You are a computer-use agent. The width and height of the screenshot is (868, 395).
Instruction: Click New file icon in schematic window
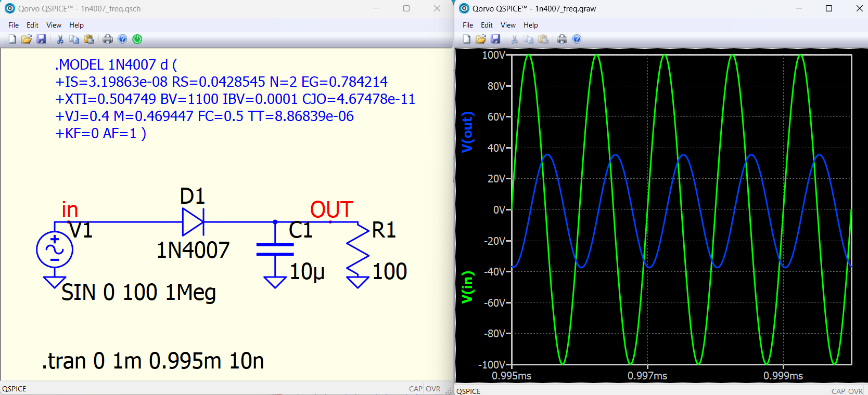(12, 39)
